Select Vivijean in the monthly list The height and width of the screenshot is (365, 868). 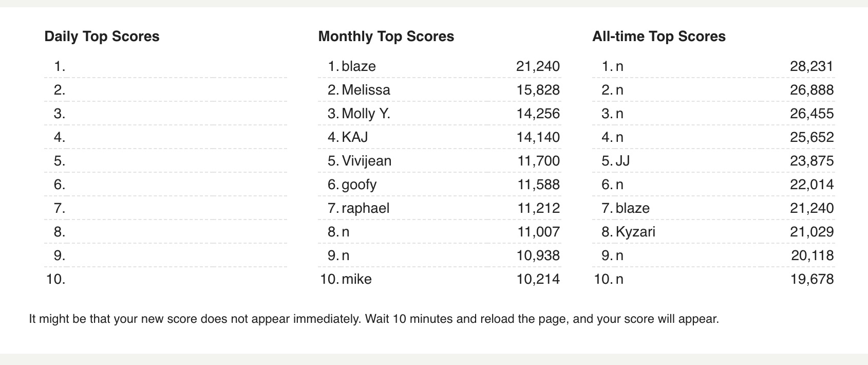pyautogui.click(x=366, y=161)
